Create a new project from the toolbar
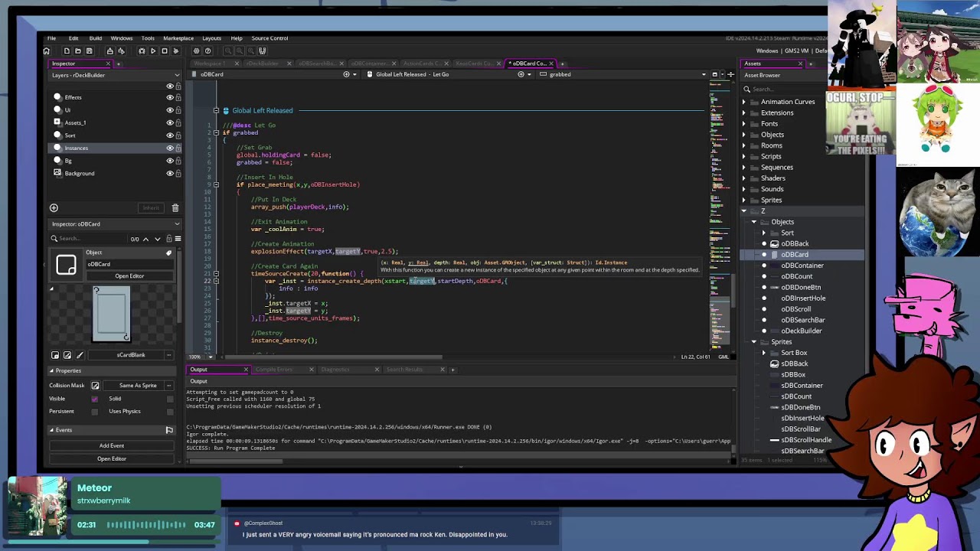 pyautogui.click(x=67, y=51)
